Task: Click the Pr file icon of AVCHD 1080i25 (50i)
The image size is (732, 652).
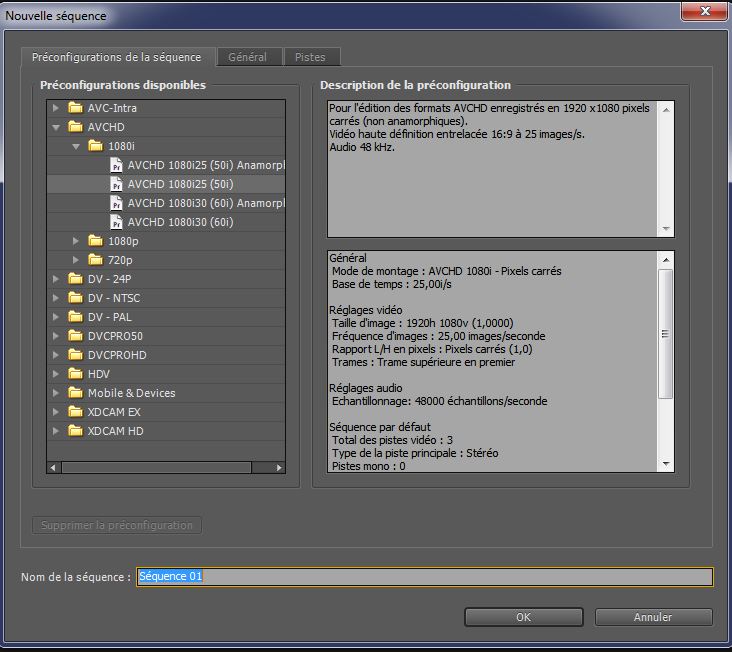Action: click(x=116, y=184)
